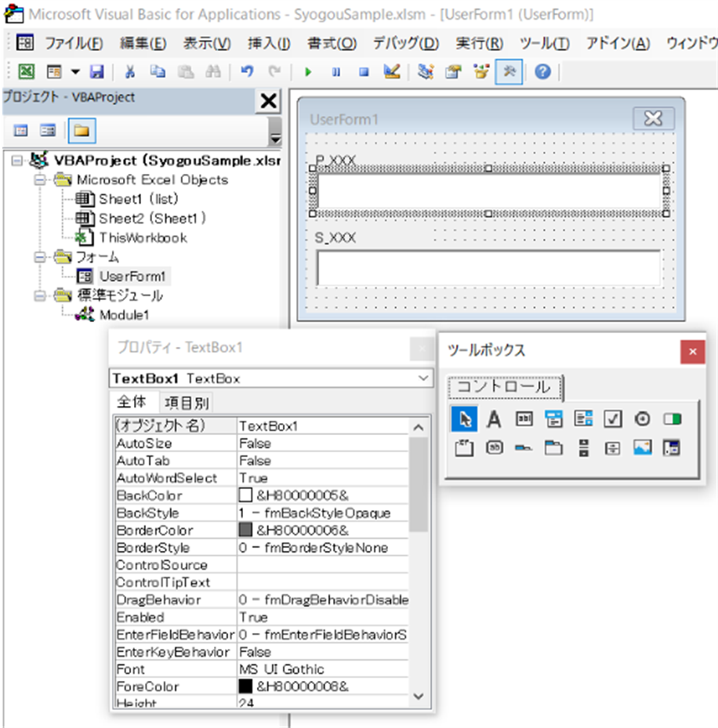The image size is (718, 728).
Task: Pick the OptionButton tool in Toolbox
Action: coord(642,418)
